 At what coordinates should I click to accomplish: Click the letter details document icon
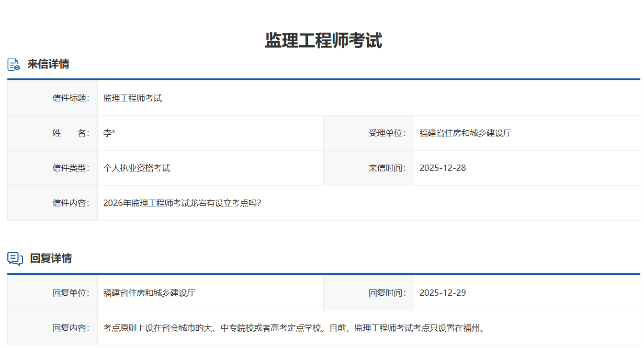(x=14, y=64)
